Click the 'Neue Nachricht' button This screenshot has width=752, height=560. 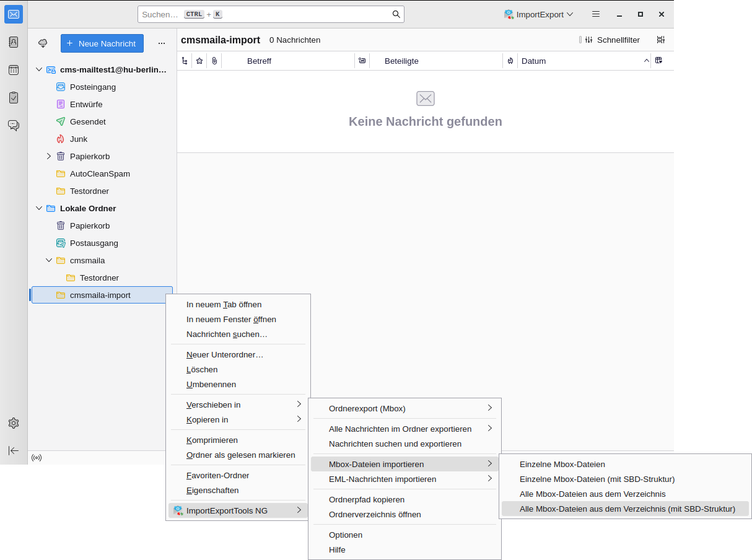[102, 43]
